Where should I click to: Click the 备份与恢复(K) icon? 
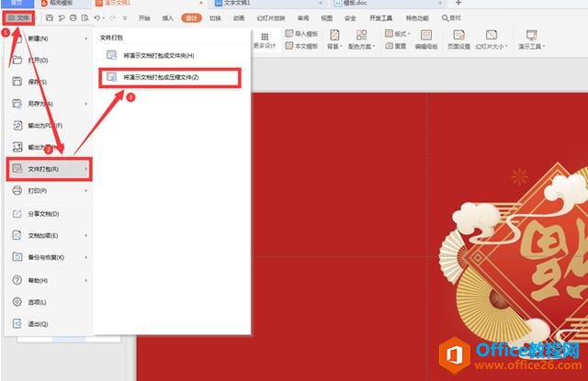pyautogui.click(x=17, y=257)
